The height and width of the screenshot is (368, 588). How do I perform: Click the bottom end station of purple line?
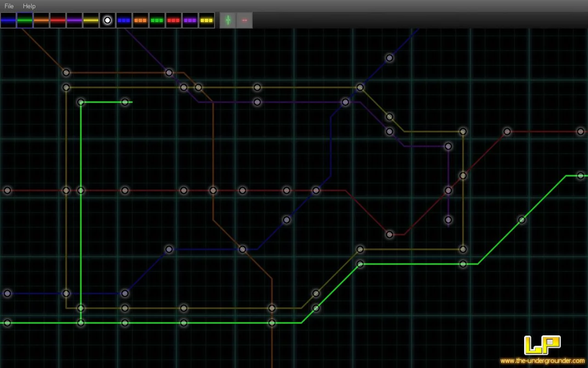(x=448, y=220)
